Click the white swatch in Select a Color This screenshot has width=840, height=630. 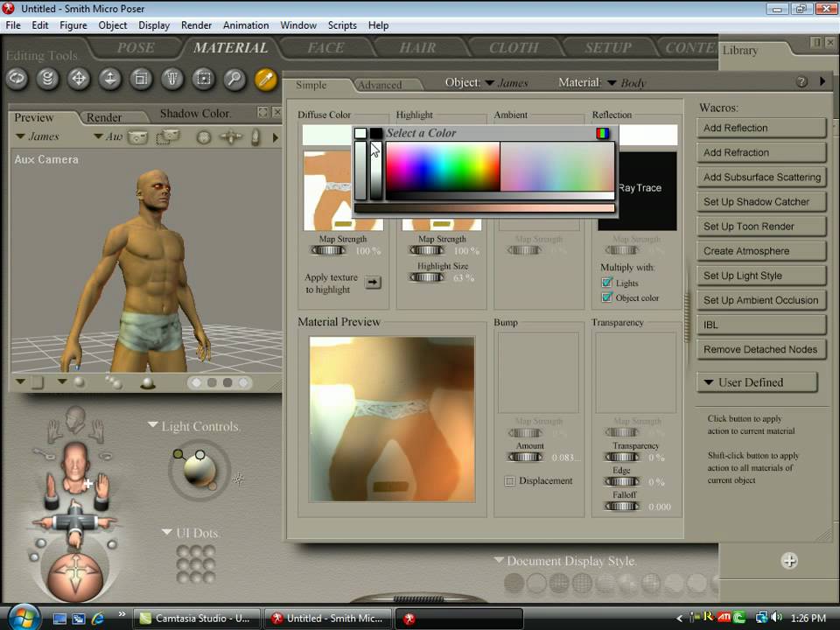click(x=360, y=133)
